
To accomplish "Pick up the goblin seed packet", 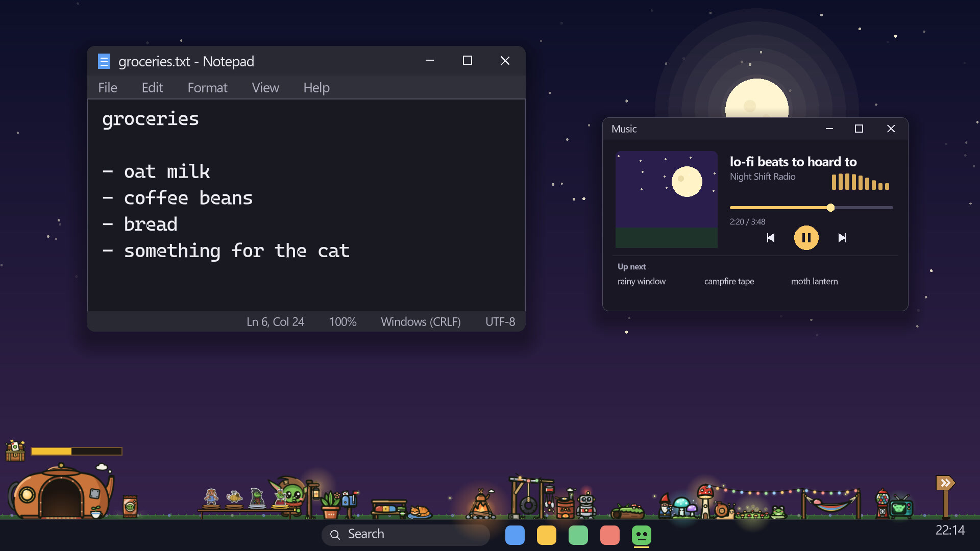I will 130,507.
